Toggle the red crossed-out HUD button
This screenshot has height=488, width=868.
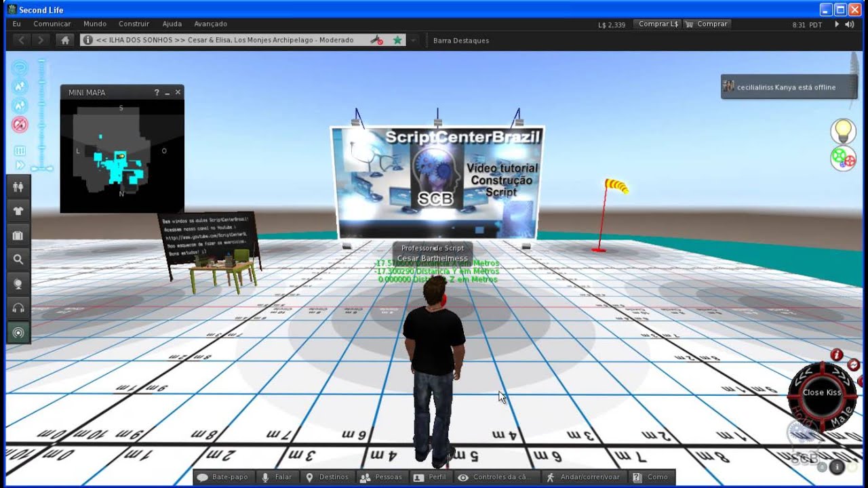point(20,125)
